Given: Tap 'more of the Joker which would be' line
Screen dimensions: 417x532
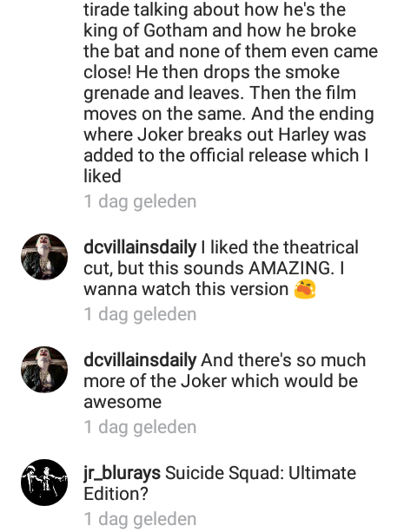Looking at the screenshot, I should [x=221, y=381].
